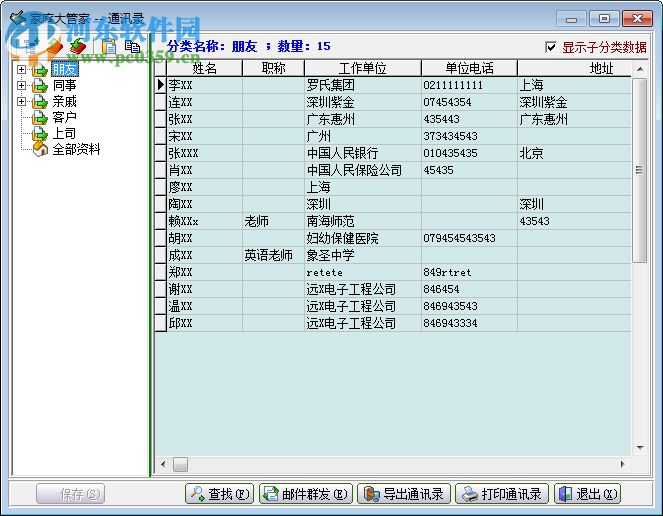The width and height of the screenshot is (663, 516).
Task: Click the 打印通讯录 print button
Action: click(x=502, y=494)
